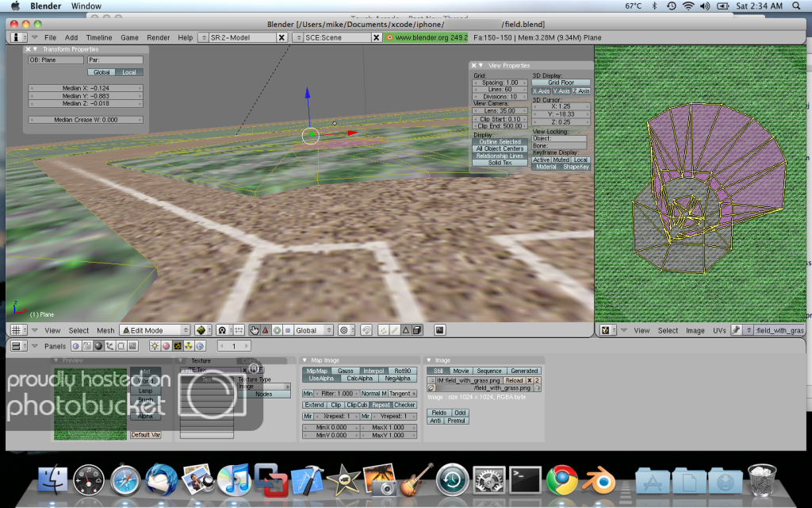Select the Movie image type button
The width and height of the screenshot is (812, 508).
(461, 371)
